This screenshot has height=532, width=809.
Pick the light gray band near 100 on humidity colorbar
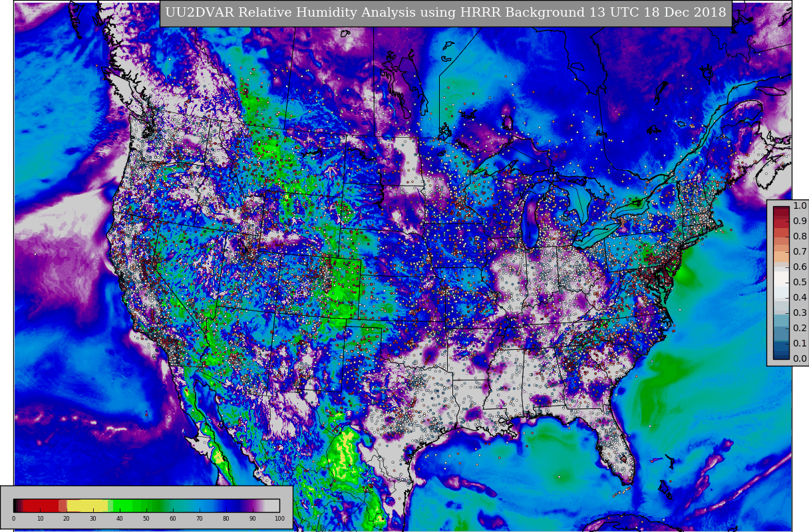272,505
